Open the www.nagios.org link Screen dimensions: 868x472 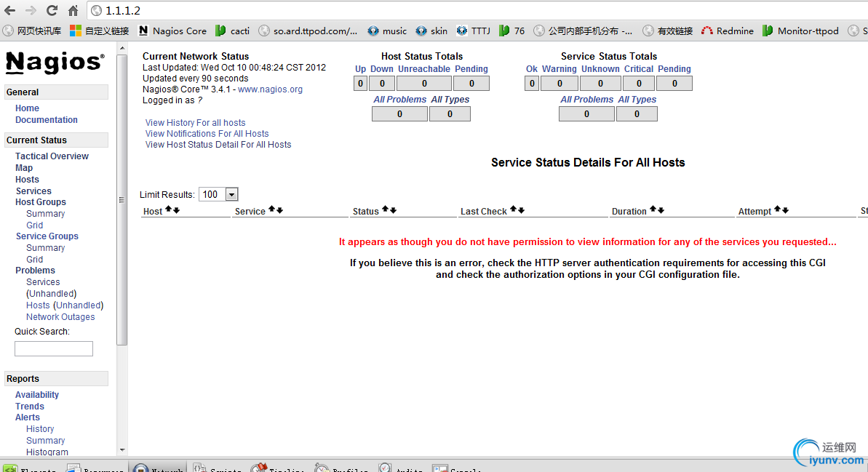[270, 89]
